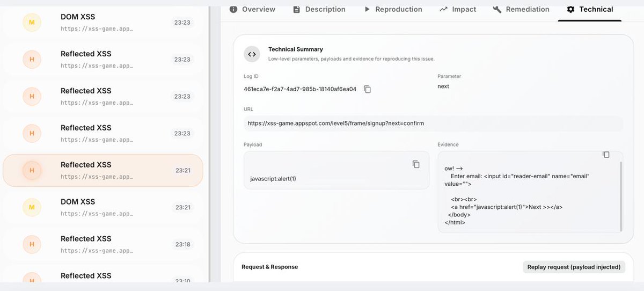644x291 pixels.
Task: Switch to the Impact tab
Action: 458,9
